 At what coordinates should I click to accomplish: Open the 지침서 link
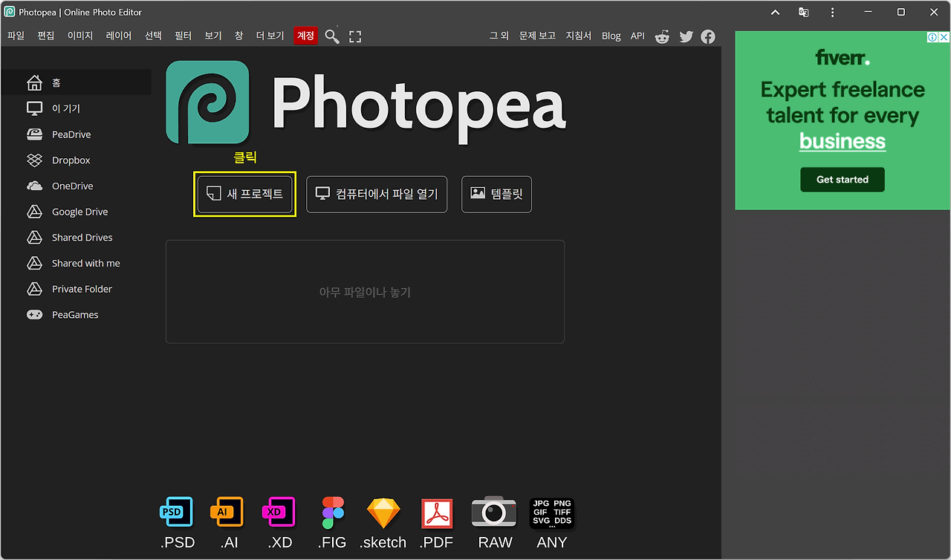coord(579,36)
